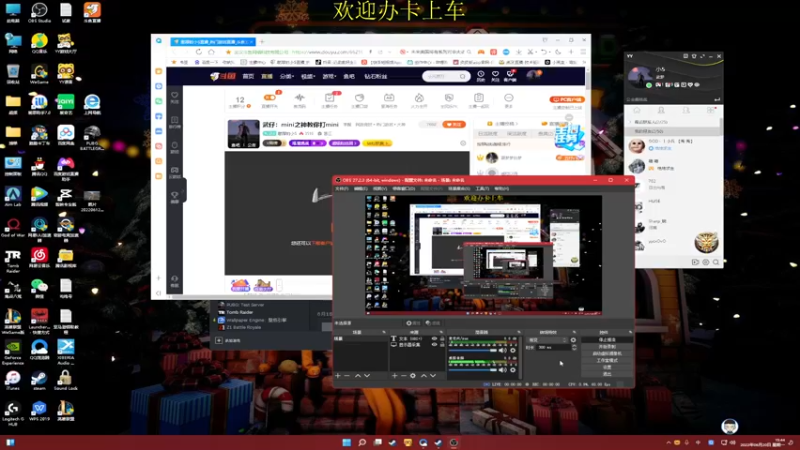800x450 pixels.
Task: Open settings gear of first audio mixer channel
Action: click(x=513, y=351)
